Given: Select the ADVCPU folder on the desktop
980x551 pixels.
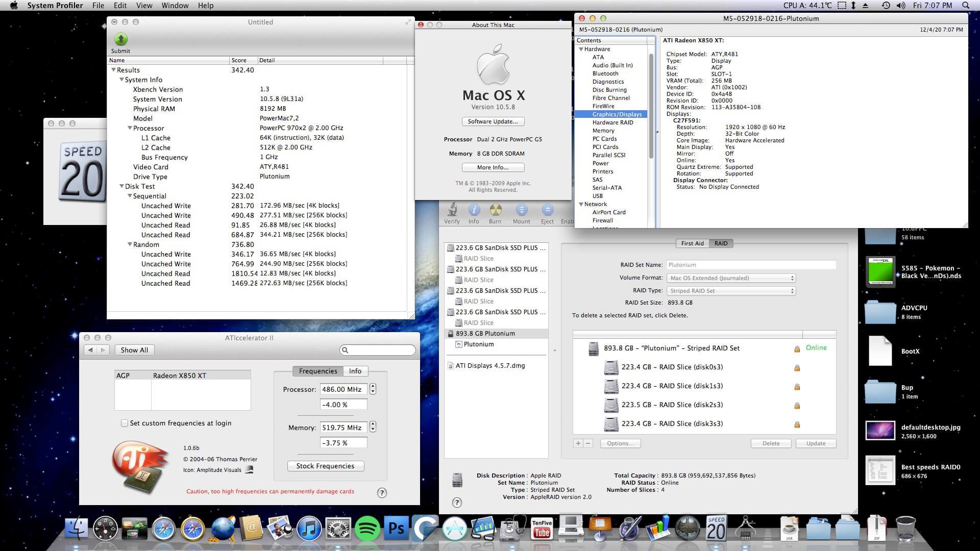Looking at the screenshot, I should (x=880, y=311).
